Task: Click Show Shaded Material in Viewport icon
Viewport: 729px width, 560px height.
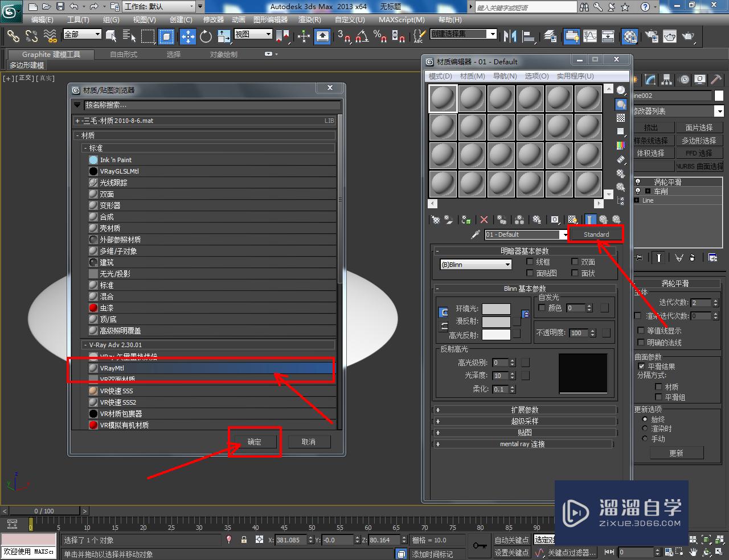Action: (x=572, y=220)
